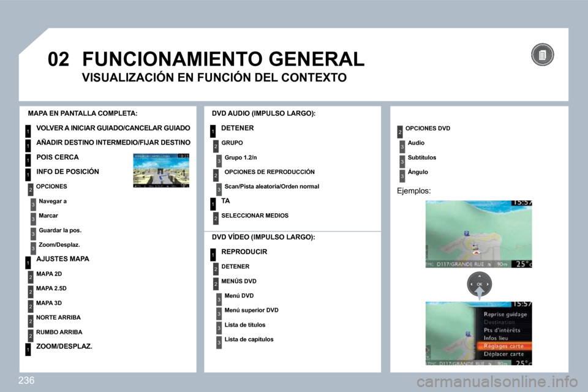Click 'MAPA 2D' entry

pos(49,274)
